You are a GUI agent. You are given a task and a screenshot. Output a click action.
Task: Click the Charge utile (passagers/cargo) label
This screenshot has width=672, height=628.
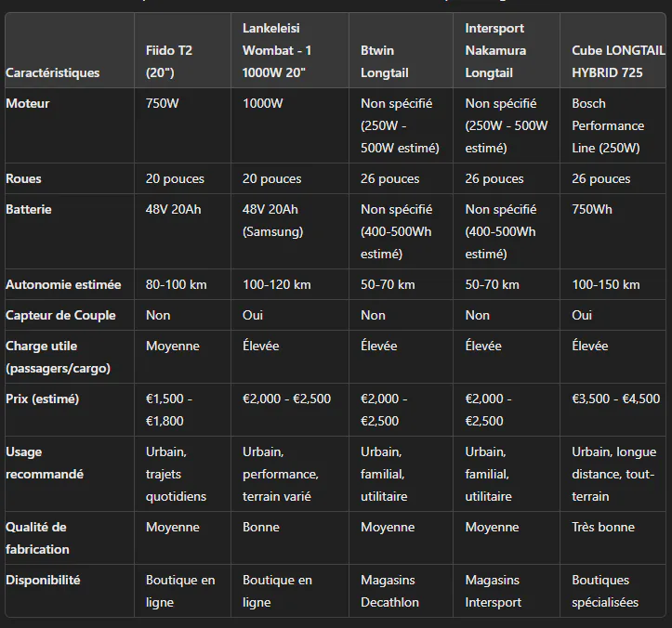(58, 358)
